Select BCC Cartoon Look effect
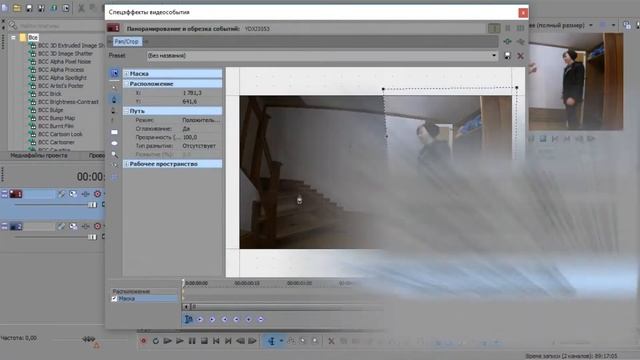 (x=60, y=134)
